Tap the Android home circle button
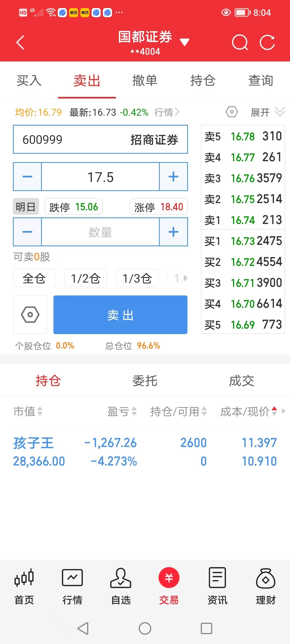Screen dimensions: 290x644 (x=145, y=628)
